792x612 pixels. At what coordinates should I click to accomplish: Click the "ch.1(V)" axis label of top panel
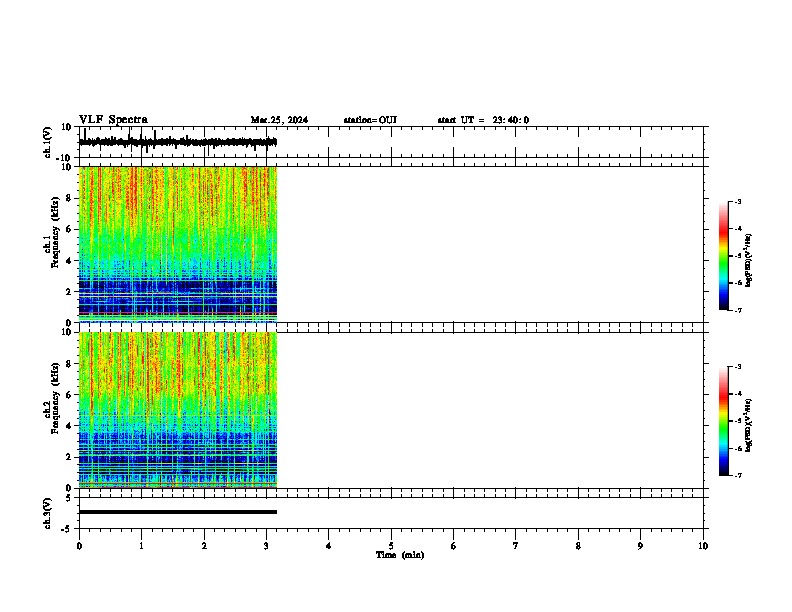tap(48, 142)
